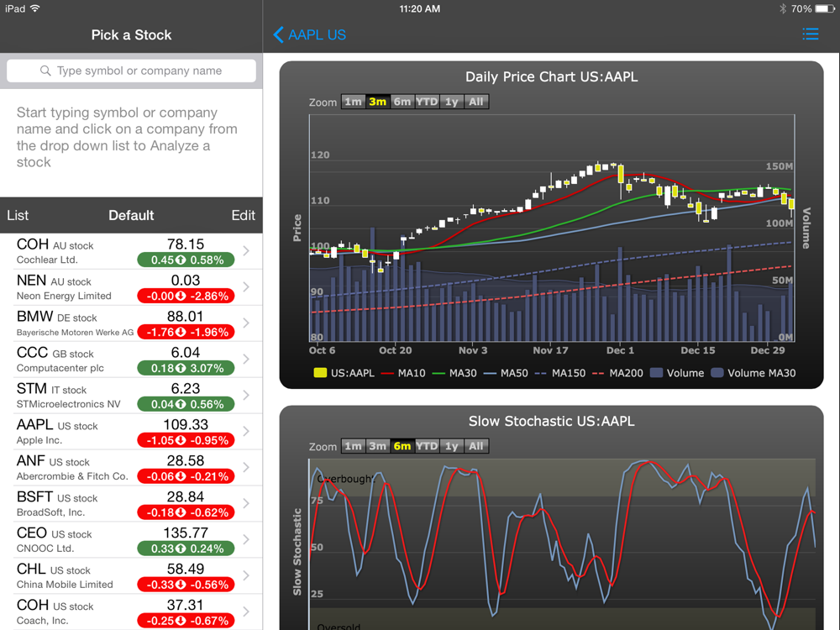Tap the Slow Stochastic US:AAPL title
840x630 pixels.
point(551,421)
